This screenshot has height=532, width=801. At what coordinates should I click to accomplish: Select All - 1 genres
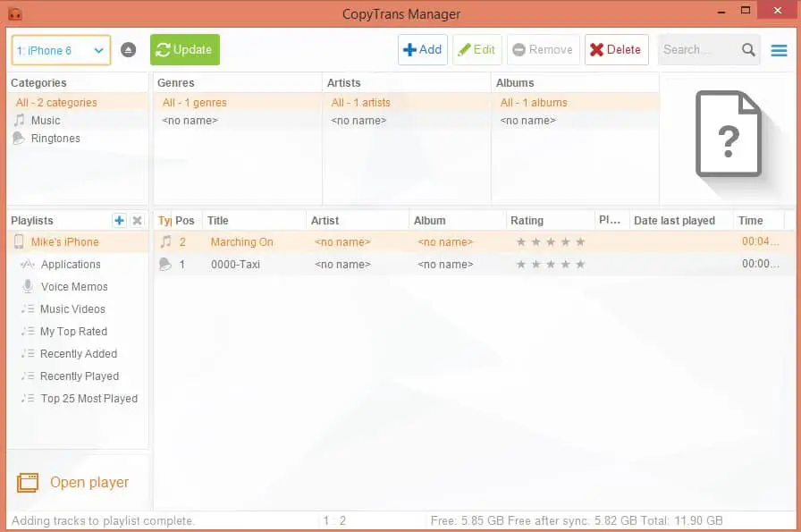coord(238,102)
